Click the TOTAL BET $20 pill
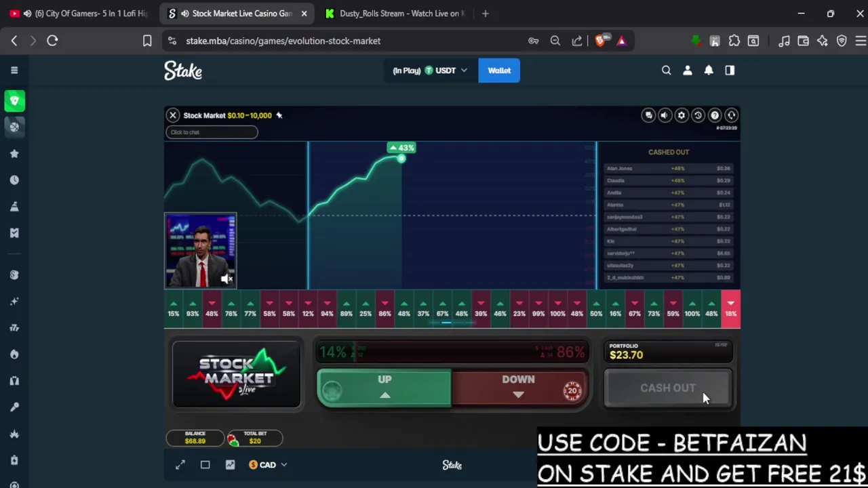 (x=254, y=438)
